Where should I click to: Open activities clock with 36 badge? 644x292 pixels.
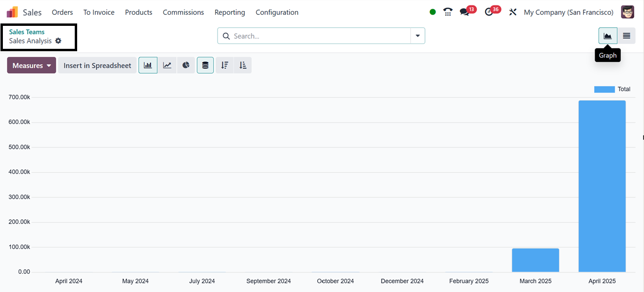pos(489,12)
